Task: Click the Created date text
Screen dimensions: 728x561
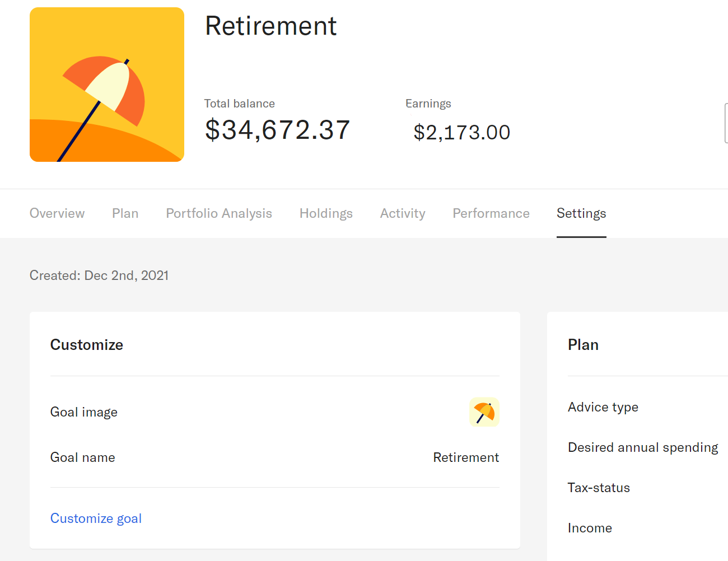Action: (99, 275)
